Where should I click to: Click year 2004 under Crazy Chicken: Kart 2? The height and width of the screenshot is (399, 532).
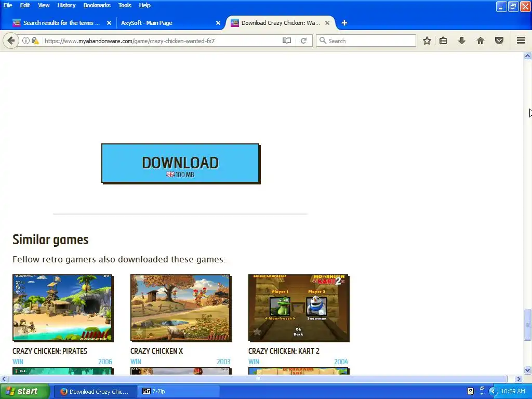pos(341,362)
